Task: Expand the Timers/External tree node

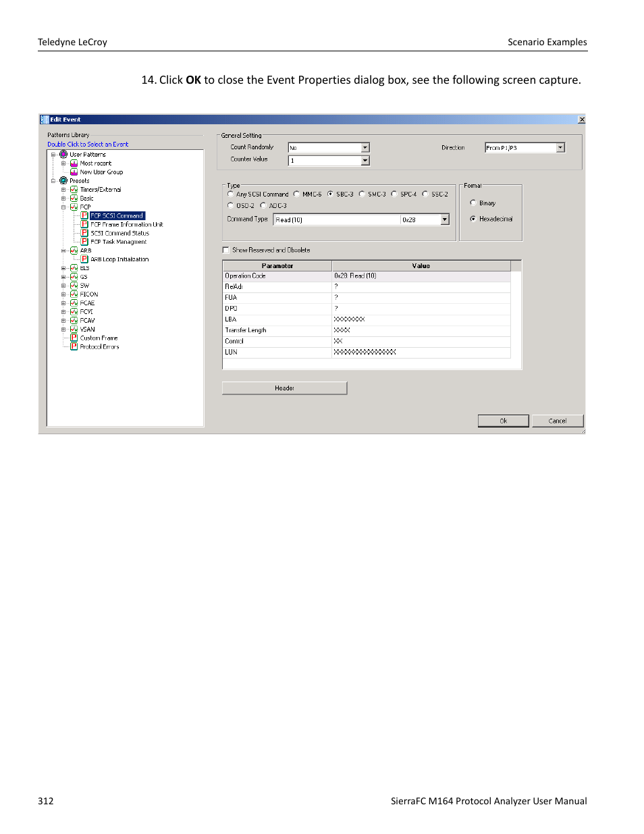Action: 63,190
